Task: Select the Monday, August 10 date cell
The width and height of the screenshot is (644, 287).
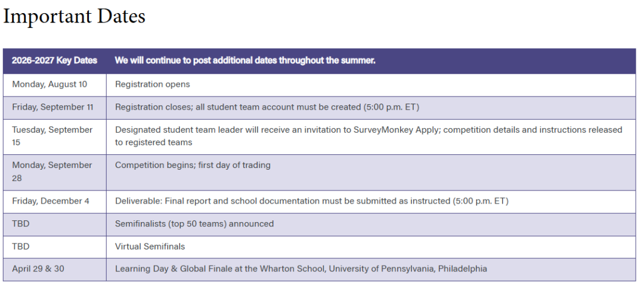Action: tap(55, 85)
